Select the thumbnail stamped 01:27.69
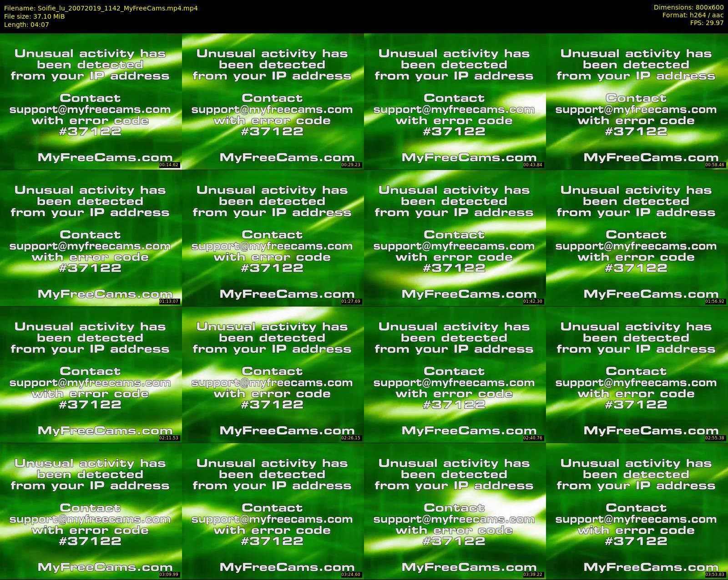Image resolution: width=728 pixels, height=580 pixels. 273,238
